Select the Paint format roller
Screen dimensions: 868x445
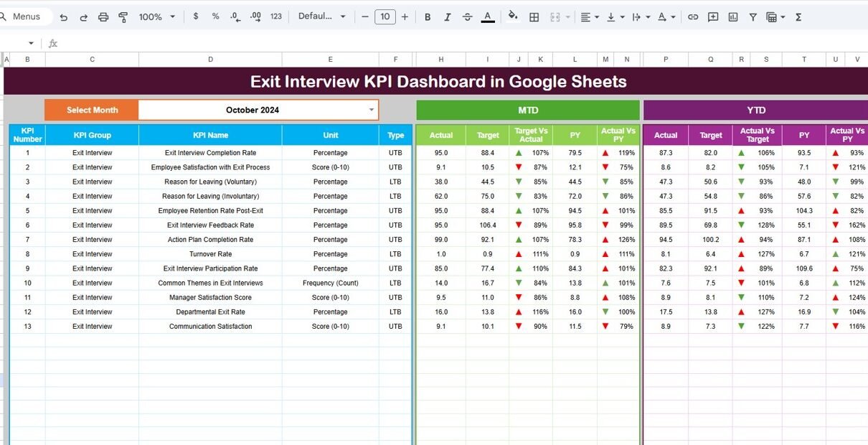[x=123, y=17]
